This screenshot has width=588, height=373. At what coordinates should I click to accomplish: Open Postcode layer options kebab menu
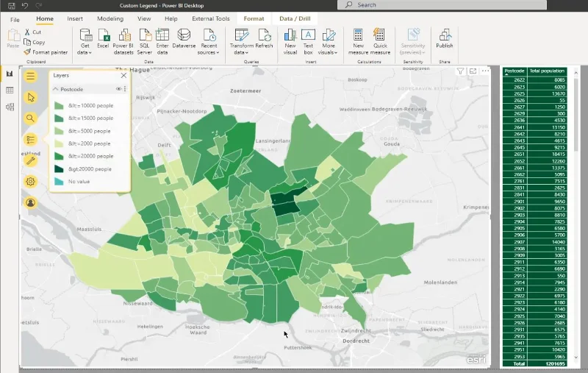(x=125, y=89)
